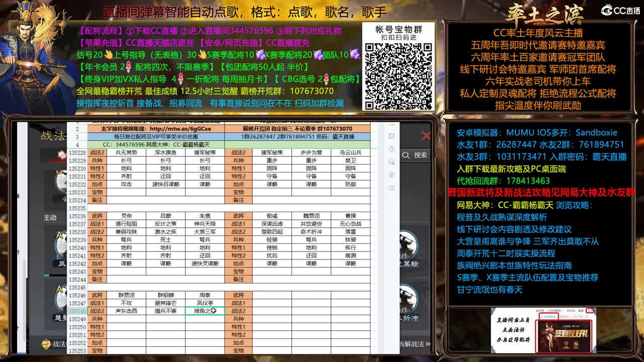Screen dimensions: 644x362
Task: Click tactic cell 避其锋芒
Action: (x=166, y=303)
